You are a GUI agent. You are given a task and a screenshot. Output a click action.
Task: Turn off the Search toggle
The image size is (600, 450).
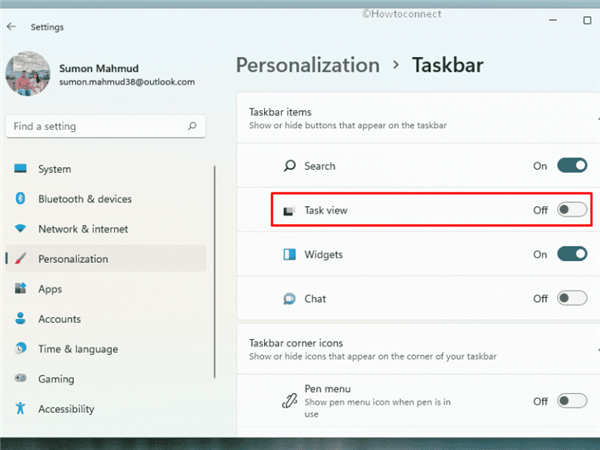571,166
